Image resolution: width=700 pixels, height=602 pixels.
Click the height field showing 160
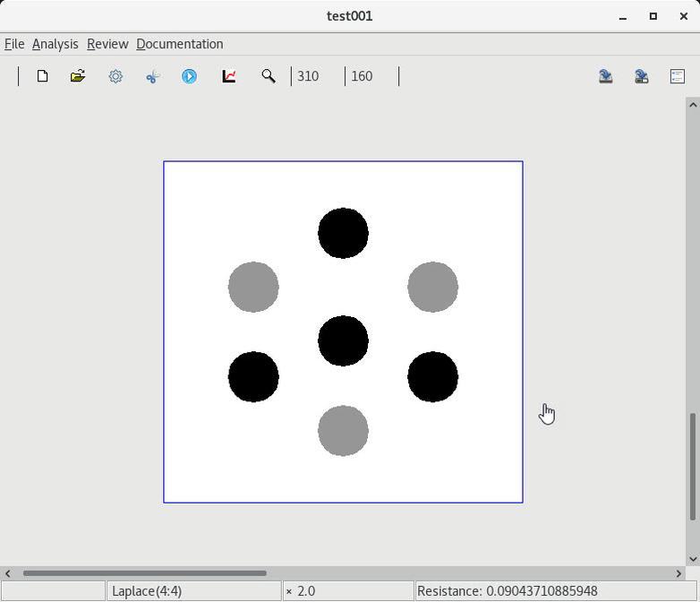tap(371, 76)
